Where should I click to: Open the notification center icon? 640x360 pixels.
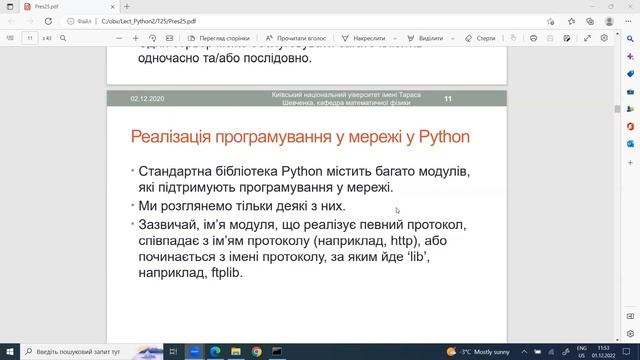[x=627, y=351]
